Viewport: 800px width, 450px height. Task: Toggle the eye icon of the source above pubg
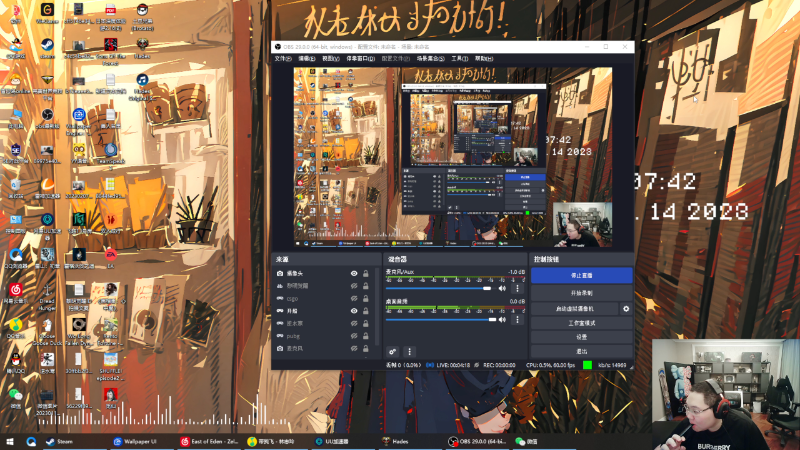(354, 323)
